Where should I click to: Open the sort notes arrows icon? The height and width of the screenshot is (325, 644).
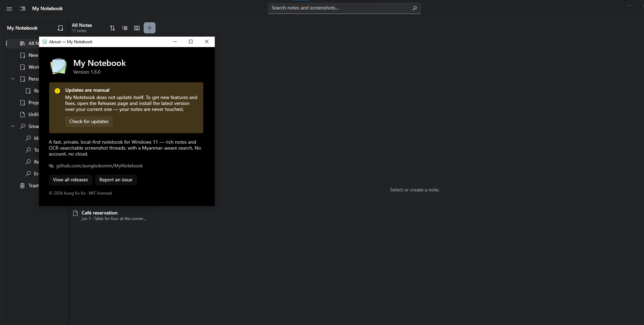pyautogui.click(x=112, y=28)
